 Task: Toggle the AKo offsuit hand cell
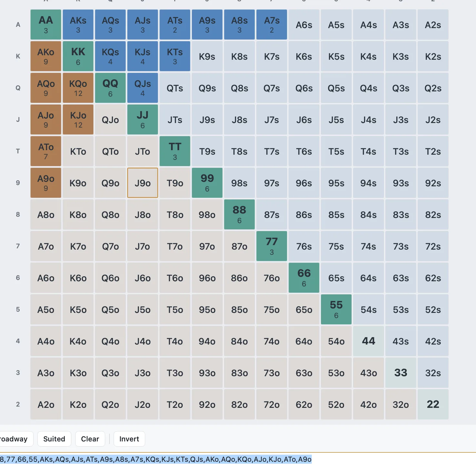(x=46, y=56)
